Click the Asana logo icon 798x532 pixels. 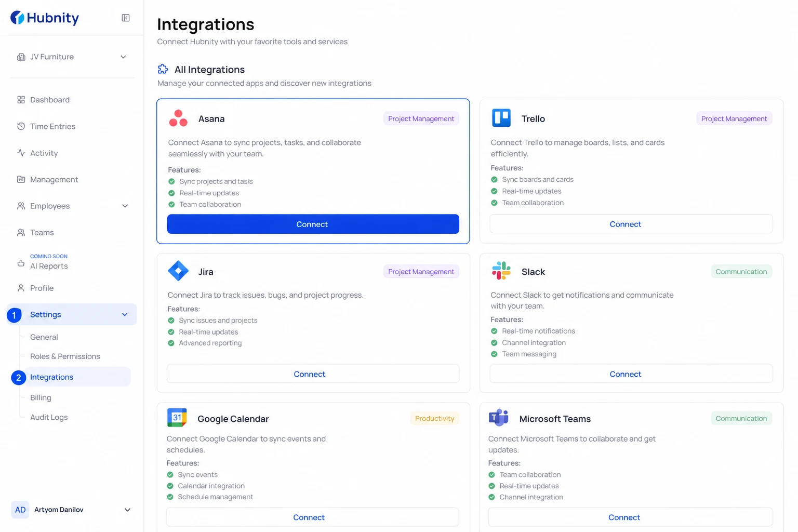coord(178,118)
